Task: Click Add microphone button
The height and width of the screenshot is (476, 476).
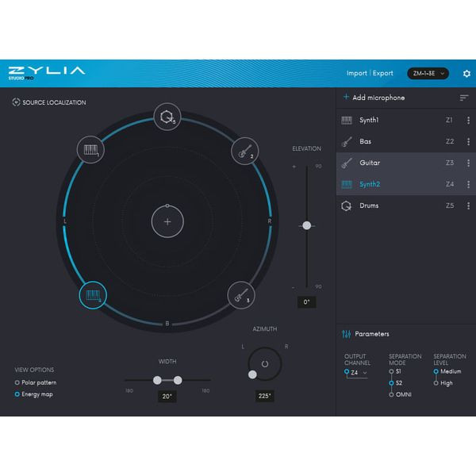Action: 374,98
